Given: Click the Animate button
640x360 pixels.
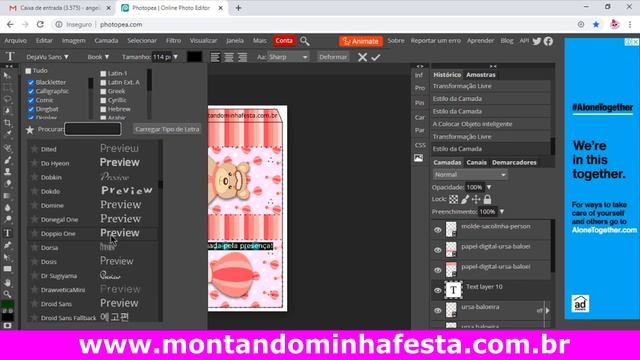Looking at the screenshot, I should [x=361, y=41].
